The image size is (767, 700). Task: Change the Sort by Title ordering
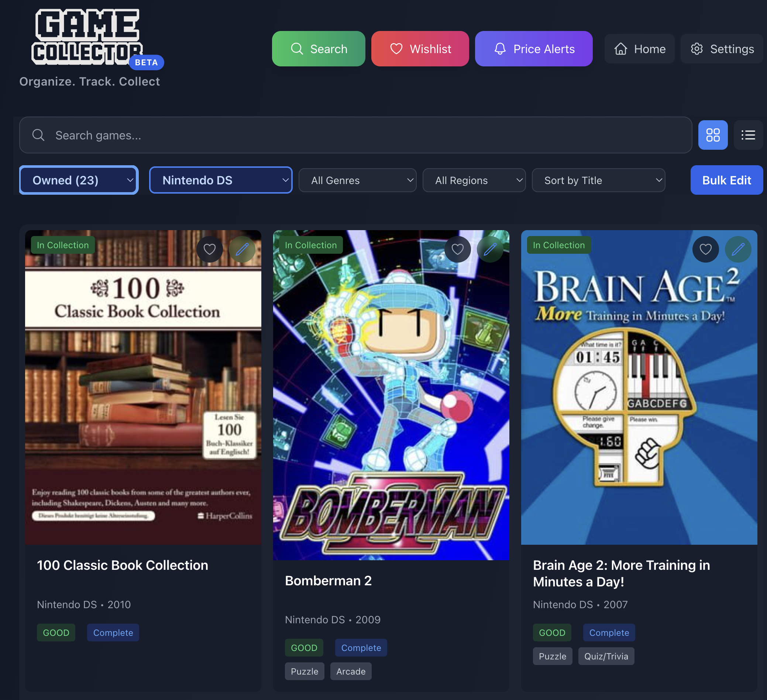click(x=598, y=180)
